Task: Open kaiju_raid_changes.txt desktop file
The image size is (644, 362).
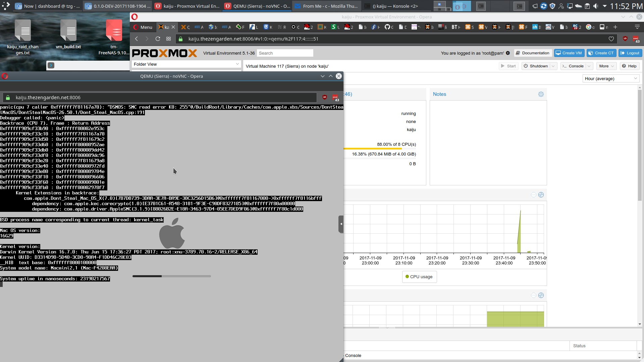Action: point(23,37)
